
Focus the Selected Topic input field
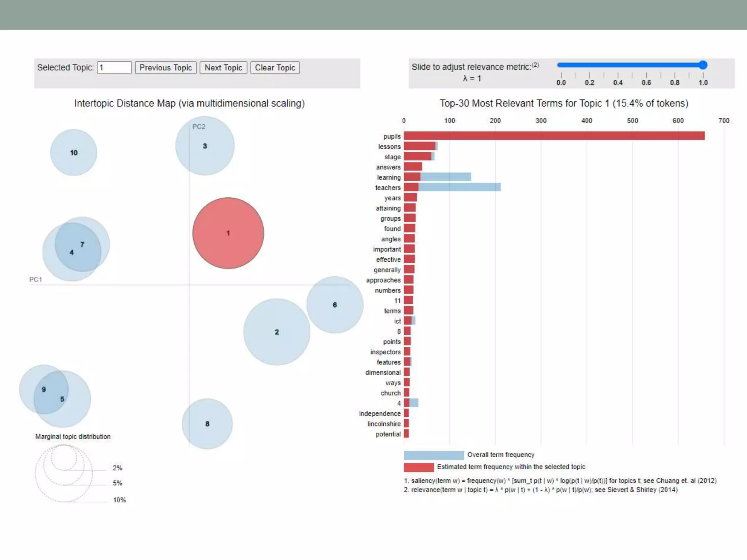pos(114,68)
